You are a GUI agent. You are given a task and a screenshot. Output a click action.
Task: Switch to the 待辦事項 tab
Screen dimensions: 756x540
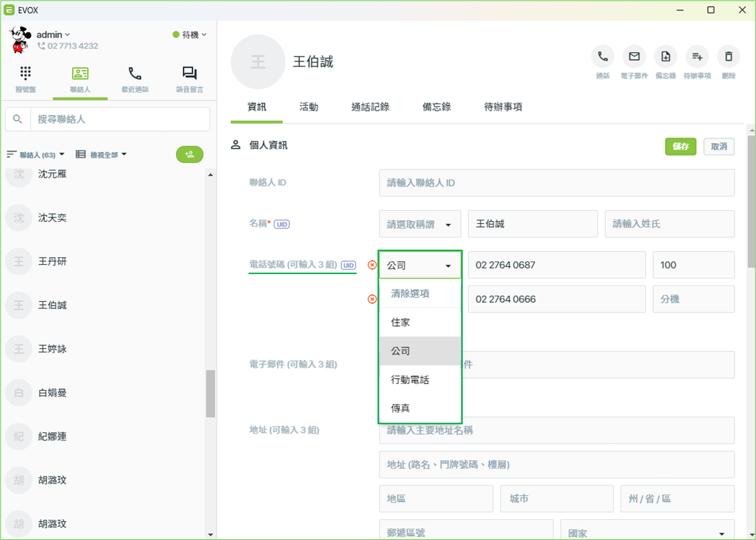tap(503, 107)
